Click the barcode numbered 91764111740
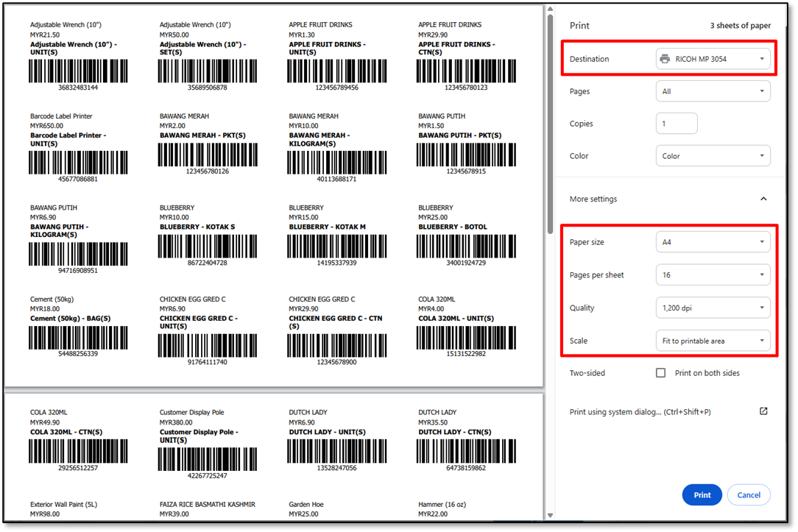This screenshot has width=798, height=532. [208, 346]
